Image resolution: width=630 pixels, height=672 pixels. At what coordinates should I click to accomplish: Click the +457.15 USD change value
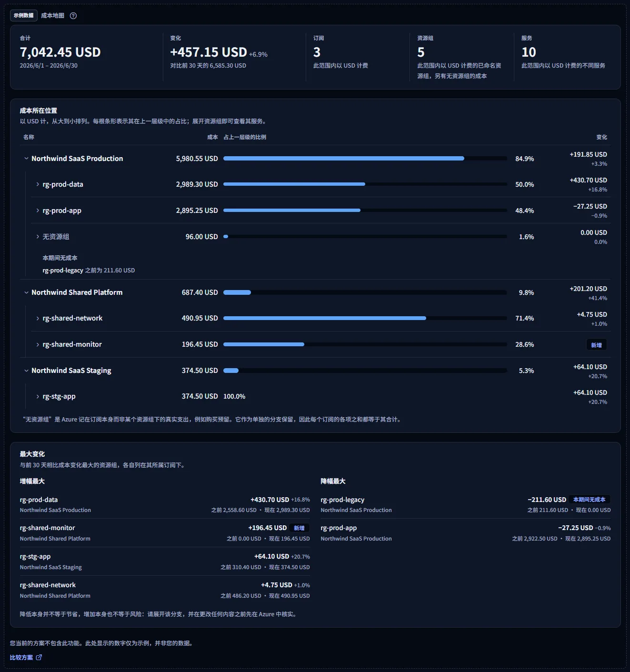click(x=209, y=52)
